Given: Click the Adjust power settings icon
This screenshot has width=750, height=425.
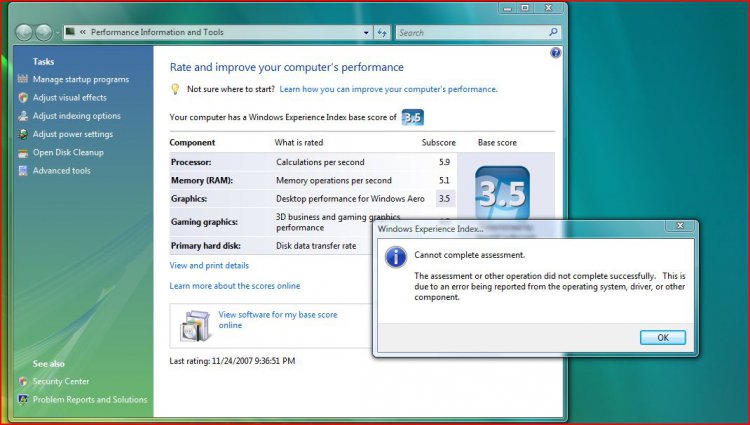Looking at the screenshot, I should coord(22,134).
